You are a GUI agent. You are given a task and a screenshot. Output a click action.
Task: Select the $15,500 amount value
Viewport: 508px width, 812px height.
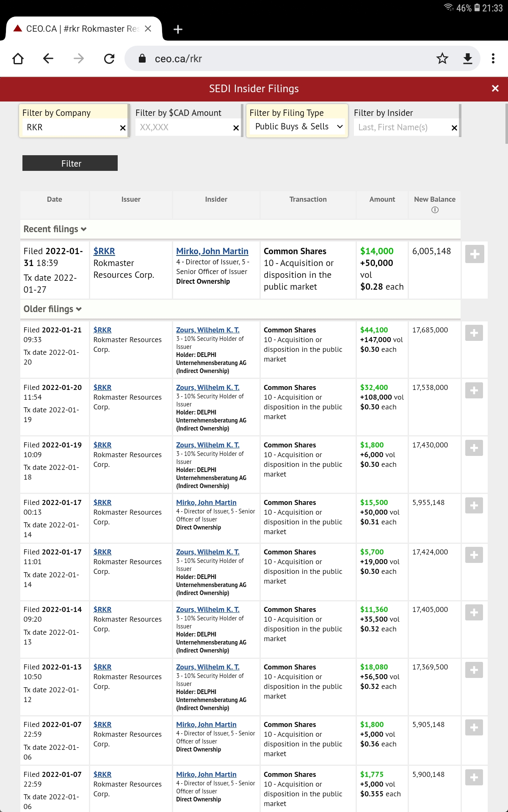coord(374,502)
